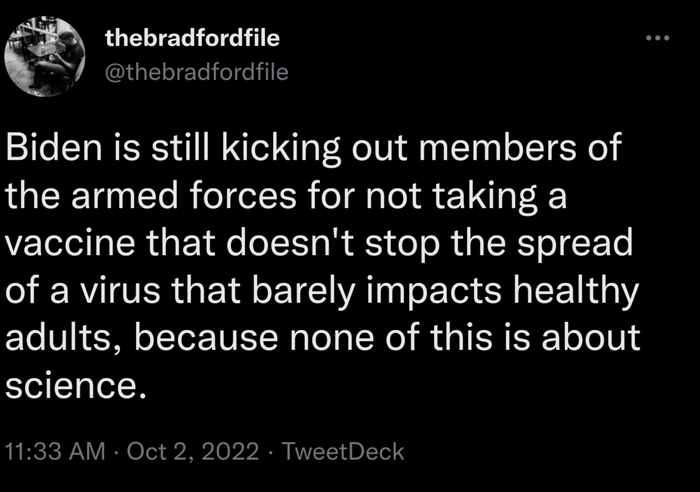Click the word "adults" in the tweet
Image resolution: width=700 pixels, height=492 pixels.
click(60, 337)
